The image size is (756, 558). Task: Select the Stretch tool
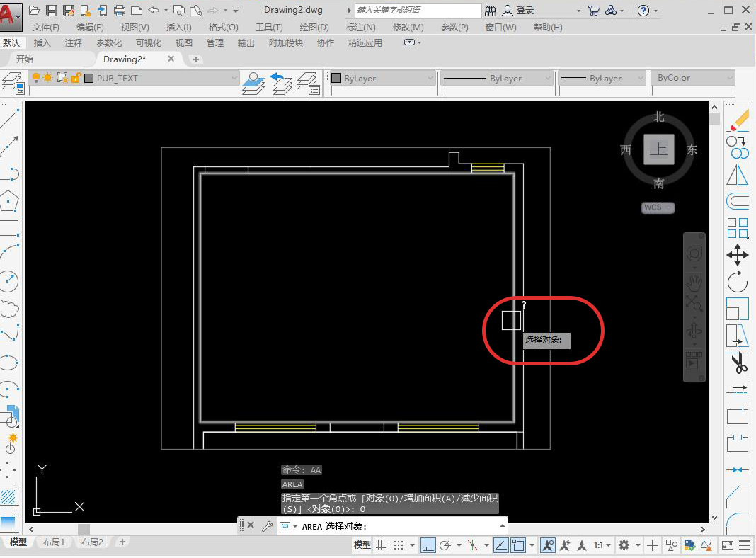(x=738, y=335)
